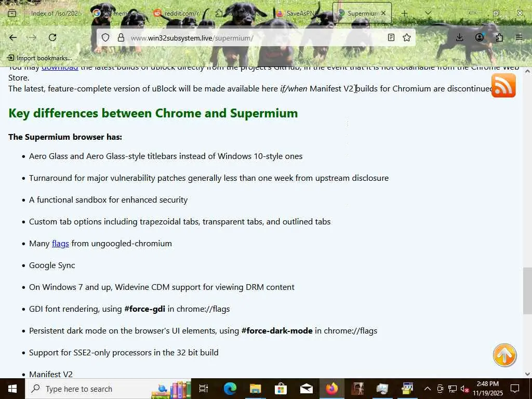Follow the download link for uBlock

(x=60, y=68)
